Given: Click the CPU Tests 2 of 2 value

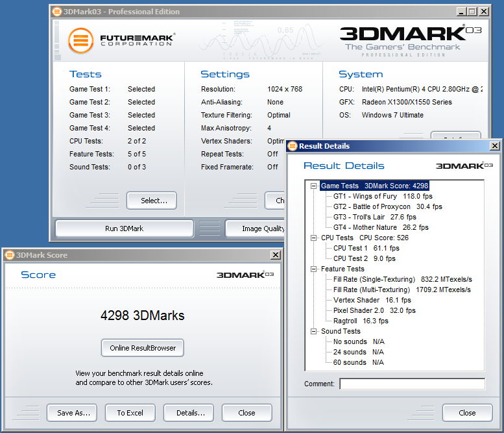Looking at the screenshot, I should [x=137, y=142].
